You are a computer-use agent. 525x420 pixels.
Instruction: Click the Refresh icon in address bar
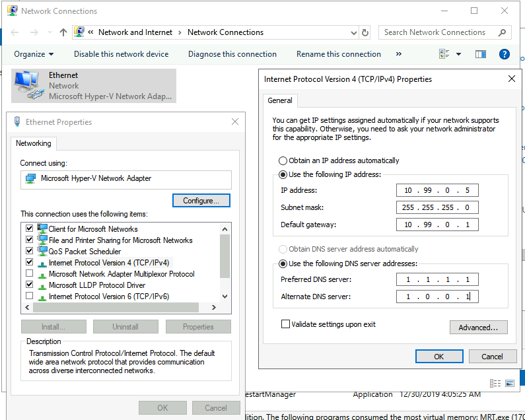pos(365,32)
